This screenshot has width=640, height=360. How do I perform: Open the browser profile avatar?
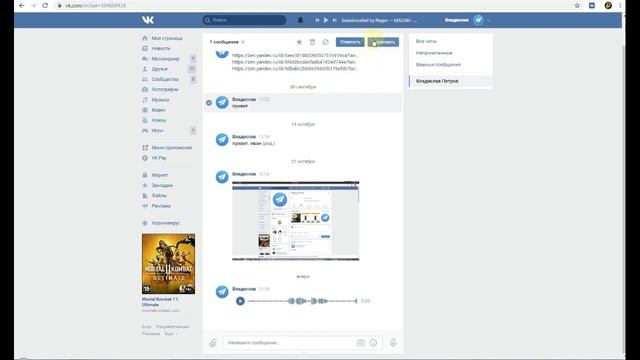[608, 5]
